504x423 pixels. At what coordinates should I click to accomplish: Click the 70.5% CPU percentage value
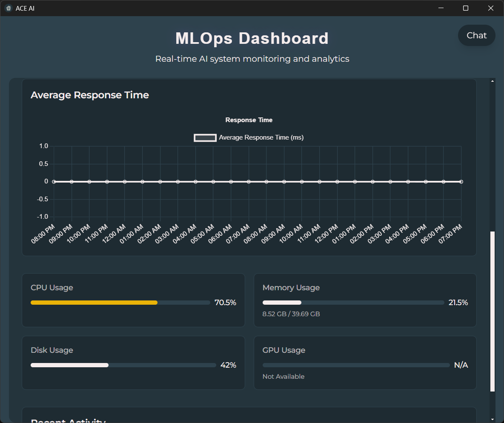(x=226, y=302)
